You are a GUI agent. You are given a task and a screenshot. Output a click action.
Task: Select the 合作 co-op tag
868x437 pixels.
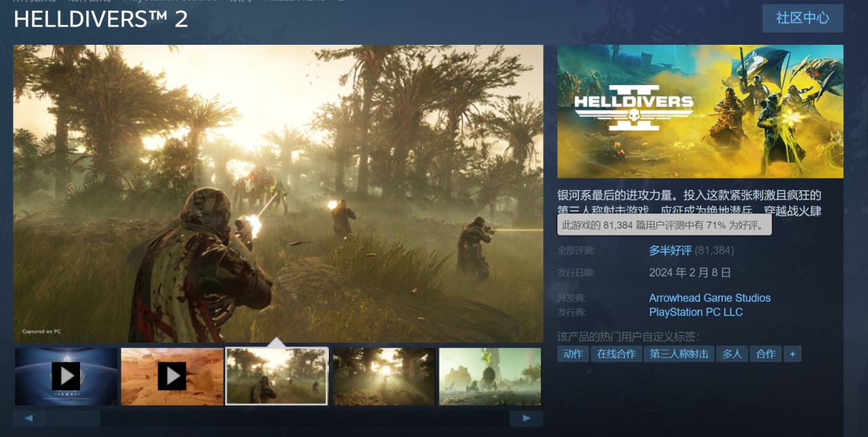click(x=766, y=354)
